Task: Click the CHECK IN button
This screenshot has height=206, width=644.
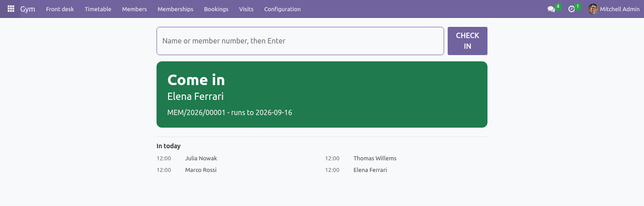Action: tap(467, 41)
